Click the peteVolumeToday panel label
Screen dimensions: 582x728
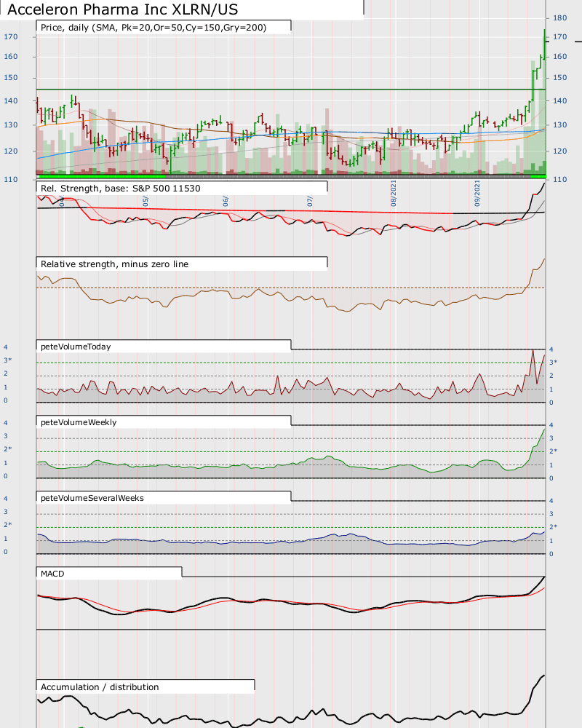pyautogui.click(x=76, y=347)
